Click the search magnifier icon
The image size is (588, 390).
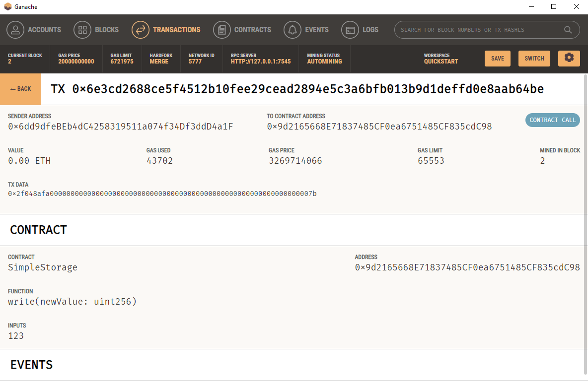568,30
